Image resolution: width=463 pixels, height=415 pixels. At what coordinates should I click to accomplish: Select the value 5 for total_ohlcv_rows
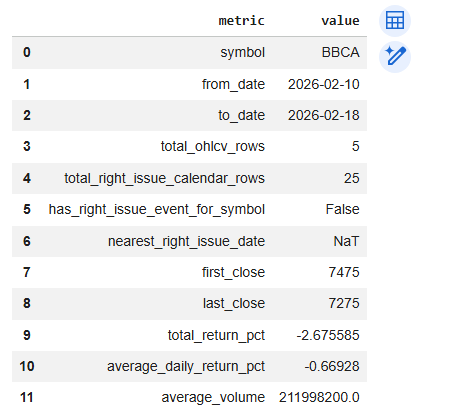click(x=356, y=146)
